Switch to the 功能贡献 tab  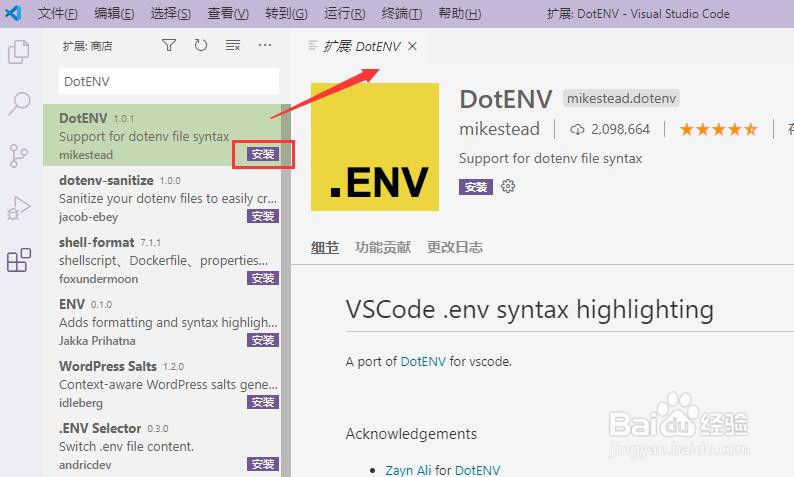(383, 247)
